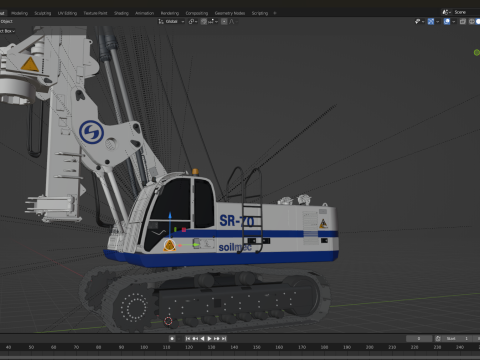
Task: Click the 3D cursor in the viewport
Action: (x=168, y=321)
